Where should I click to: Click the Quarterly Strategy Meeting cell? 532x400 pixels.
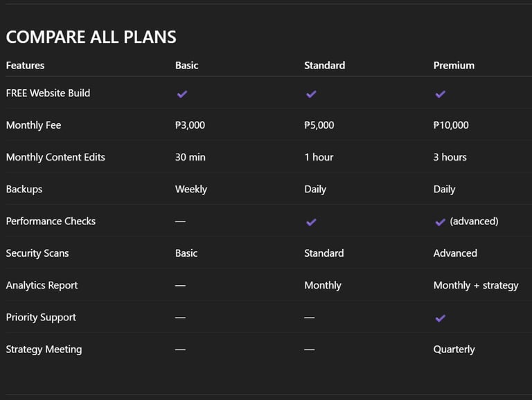click(x=454, y=349)
